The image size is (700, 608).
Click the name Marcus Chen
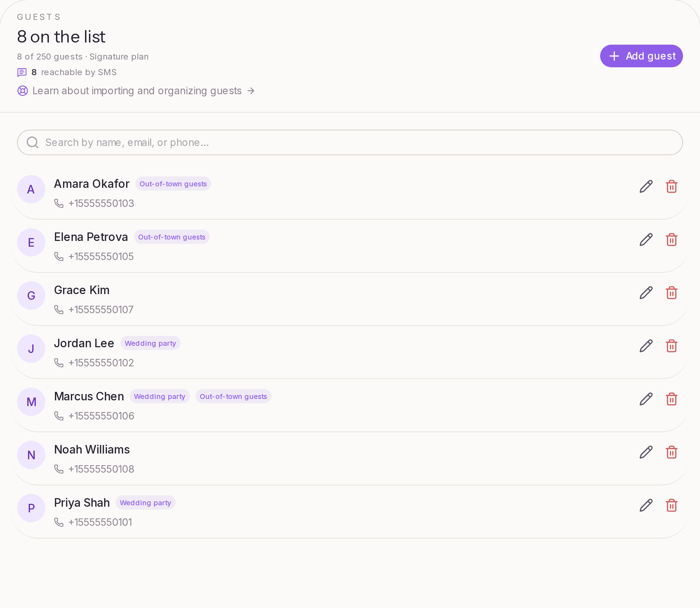(89, 396)
